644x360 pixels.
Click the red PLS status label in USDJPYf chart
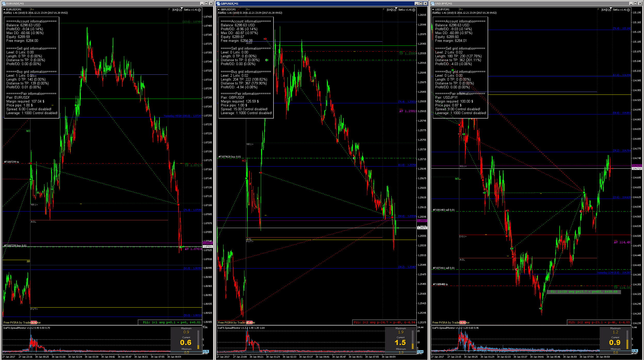click(599, 322)
